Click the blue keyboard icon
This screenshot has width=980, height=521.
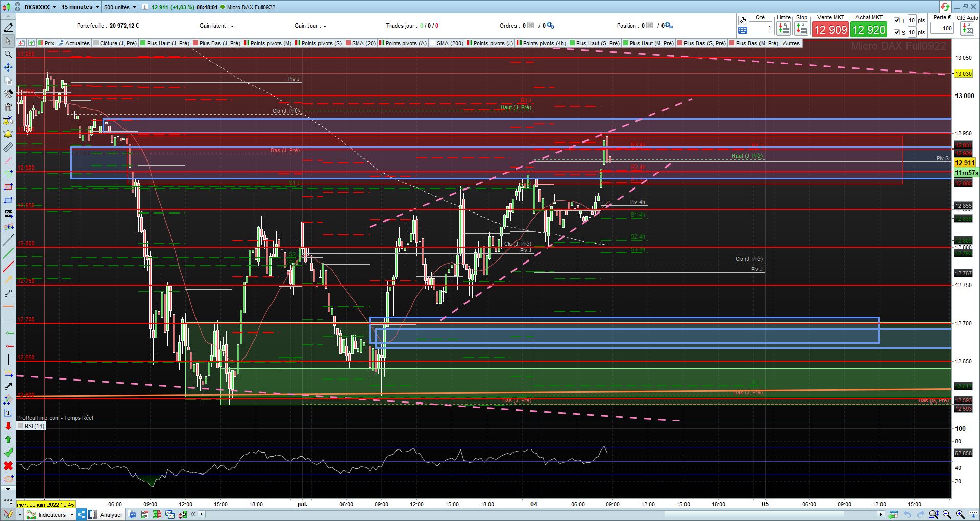click(x=743, y=31)
